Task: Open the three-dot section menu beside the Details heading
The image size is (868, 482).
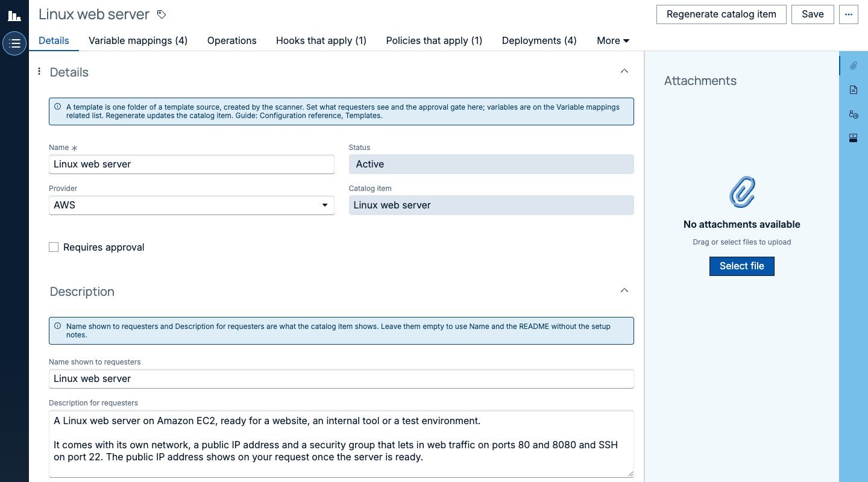Action: 39,72
